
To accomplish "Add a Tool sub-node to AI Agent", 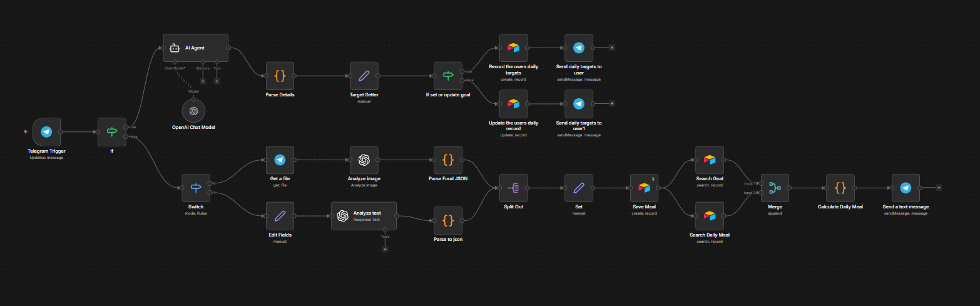I will coord(217,81).
